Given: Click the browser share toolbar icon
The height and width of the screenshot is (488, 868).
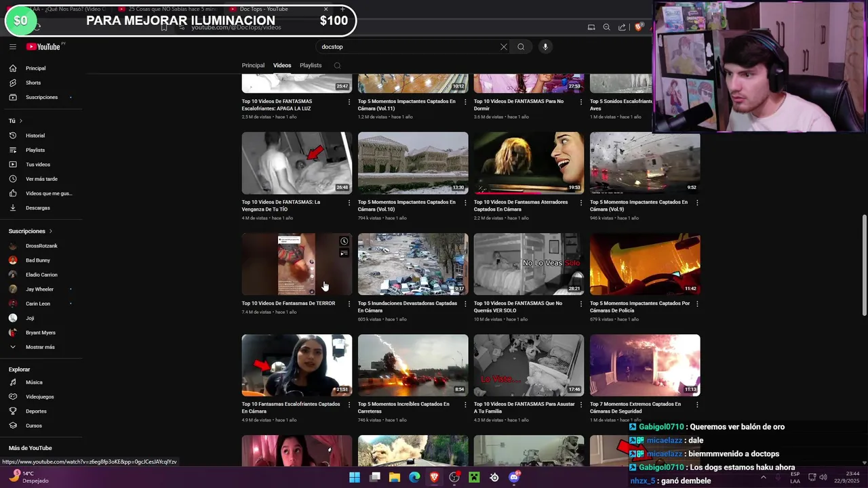Looking at the screenshot, I should [622, 27].
